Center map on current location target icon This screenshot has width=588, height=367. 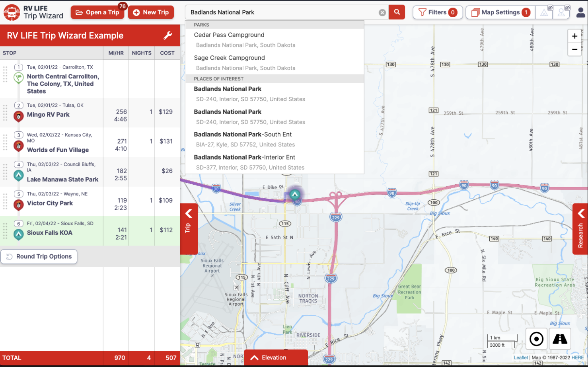(536, 339)
